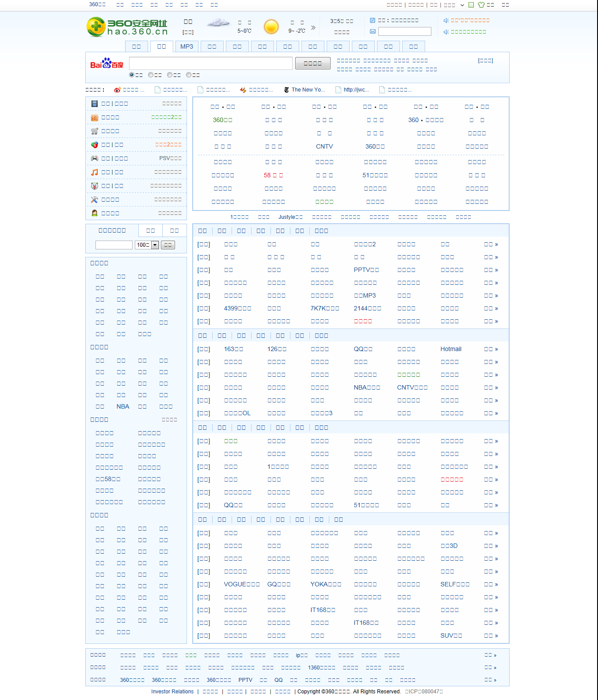598x700 pixels.
Task: Open the 4399 games link
Action: 238,309
